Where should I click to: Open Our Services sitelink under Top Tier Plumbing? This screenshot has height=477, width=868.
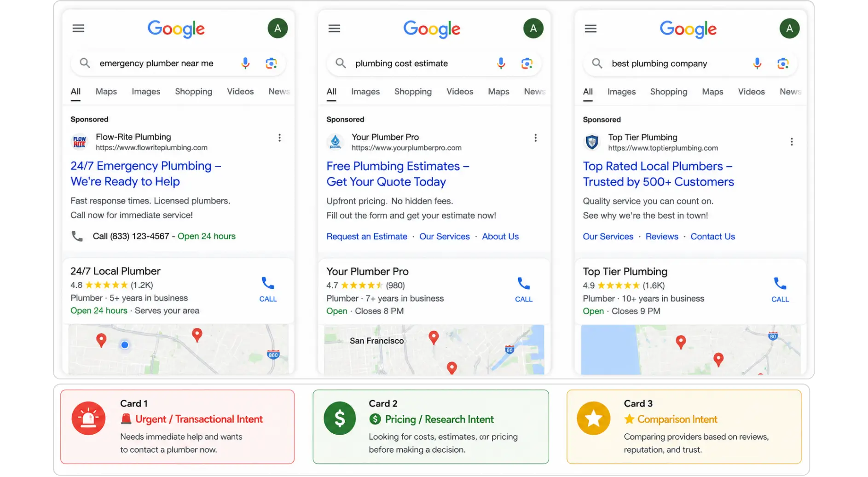[608, 236]
